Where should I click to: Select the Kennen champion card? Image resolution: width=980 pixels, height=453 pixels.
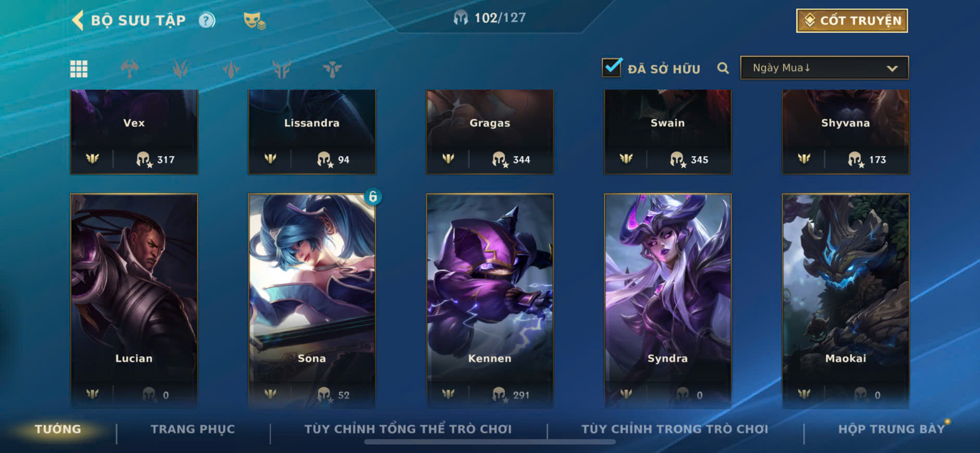(x=490, y=300)
